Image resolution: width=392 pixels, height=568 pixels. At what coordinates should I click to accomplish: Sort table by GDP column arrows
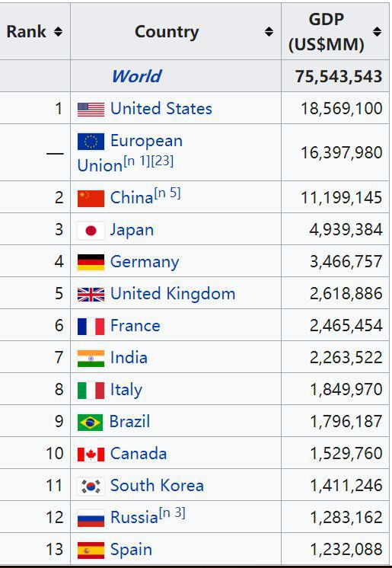pyautogui.click(x=377, y=32)
